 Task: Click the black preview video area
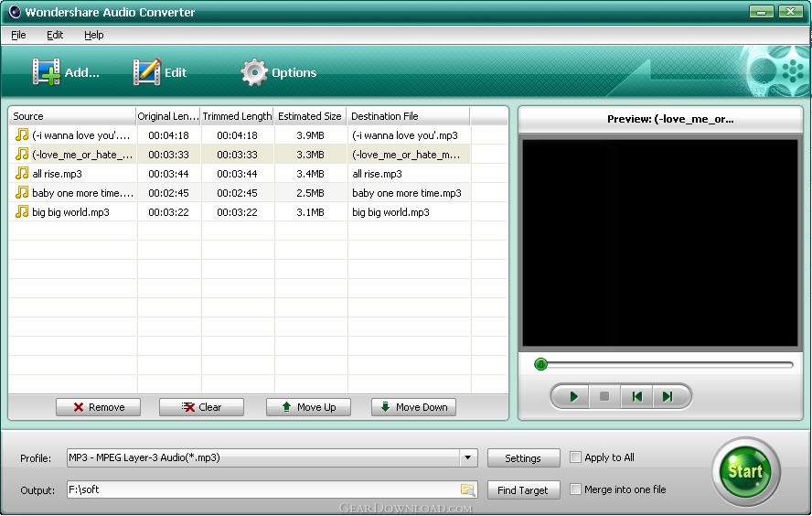pyautogui.click(x=660, y=242)
